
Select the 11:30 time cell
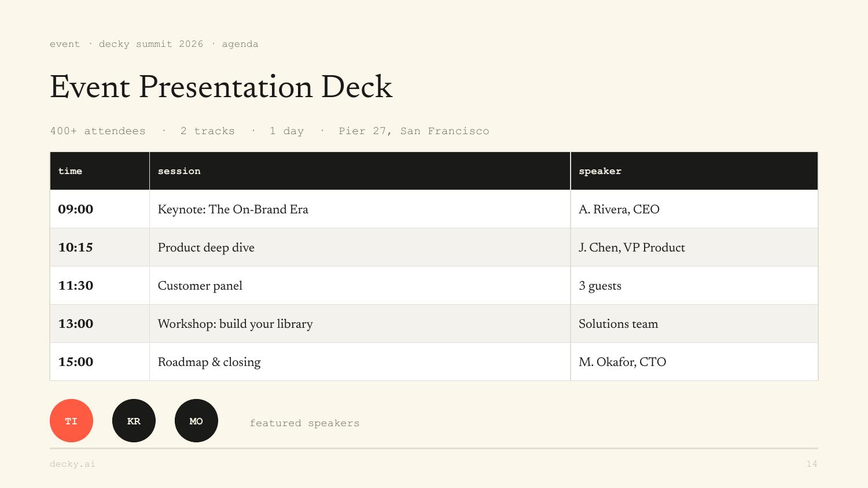pyautogui.click(x=100, y=286)
